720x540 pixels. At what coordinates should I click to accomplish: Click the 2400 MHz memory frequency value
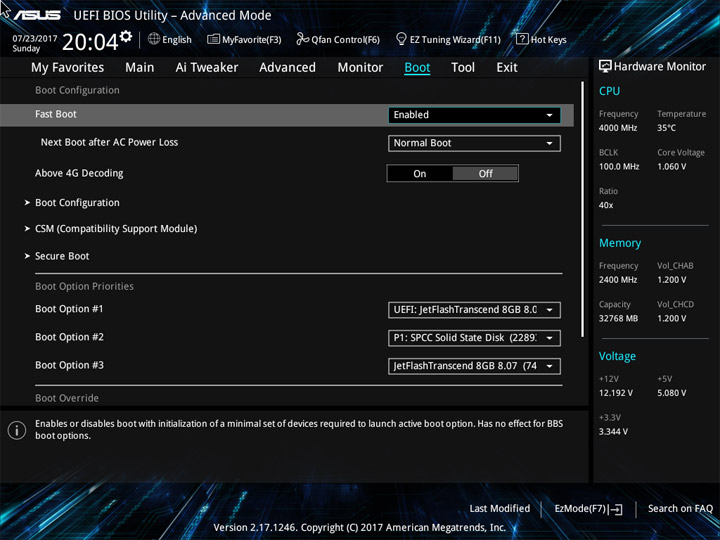(618, 280)
